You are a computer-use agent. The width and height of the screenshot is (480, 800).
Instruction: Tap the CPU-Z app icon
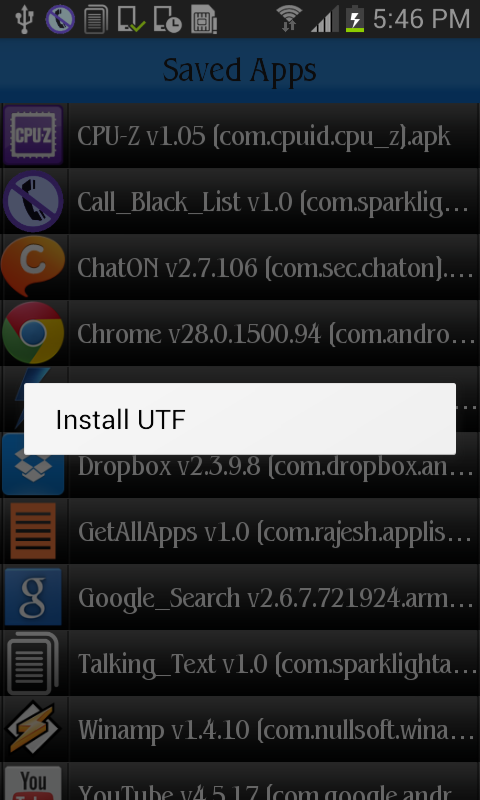pos(33,136)
